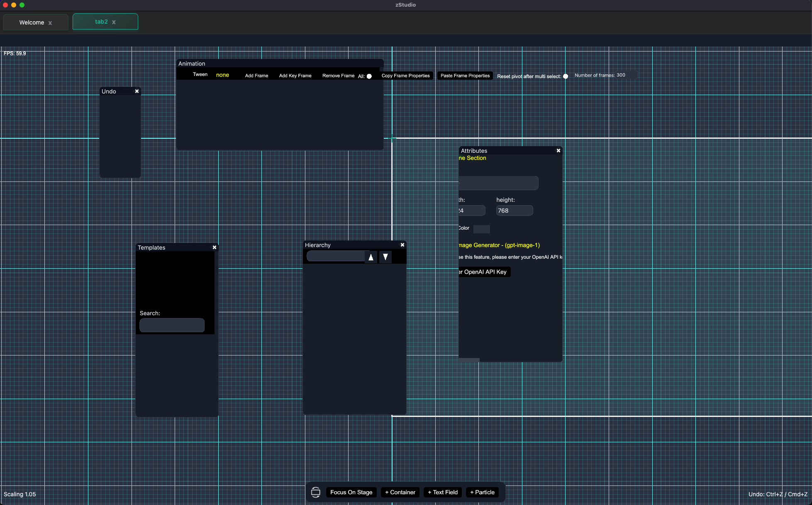
Task: Click the rotate screen orientation icon
Action: pyautogui.click(x=315, y=492)
